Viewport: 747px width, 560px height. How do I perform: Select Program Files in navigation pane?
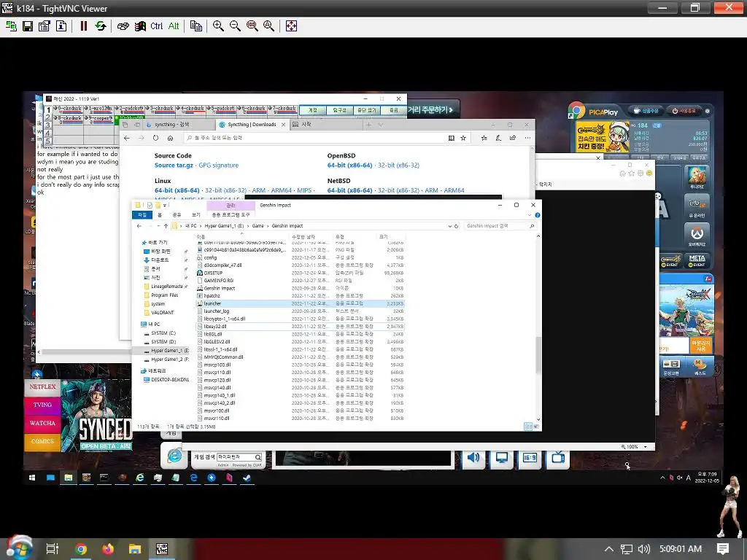click(164, 295)
